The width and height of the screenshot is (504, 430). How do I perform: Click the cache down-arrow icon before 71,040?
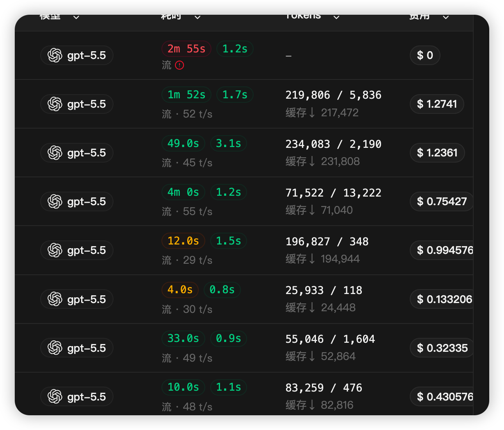pos(312,210)
